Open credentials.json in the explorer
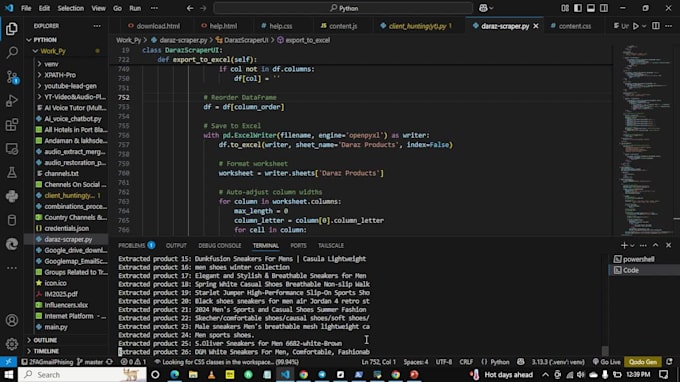This screenshot has width=680, height=382. tap(67, 228)
